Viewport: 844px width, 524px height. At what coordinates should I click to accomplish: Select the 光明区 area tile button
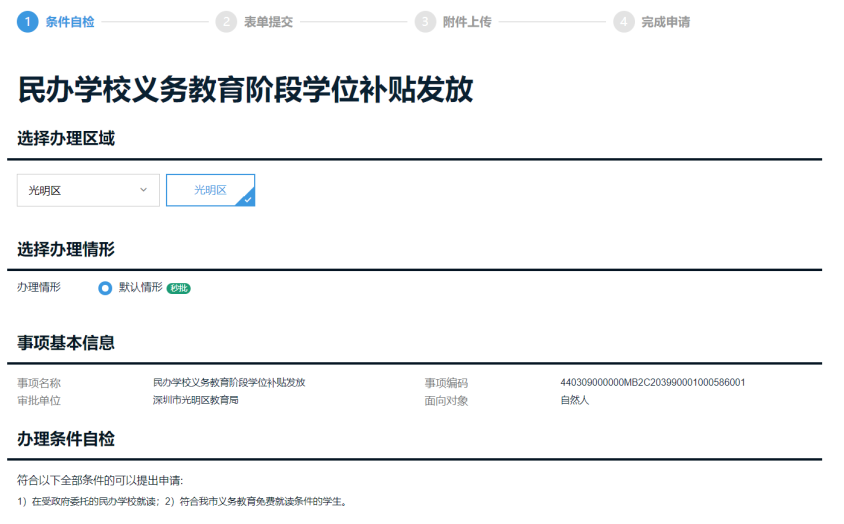click(x=210, y=190)
